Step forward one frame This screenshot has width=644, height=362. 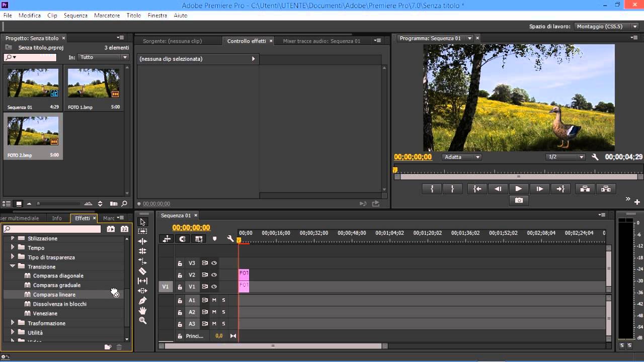point(539,189)
